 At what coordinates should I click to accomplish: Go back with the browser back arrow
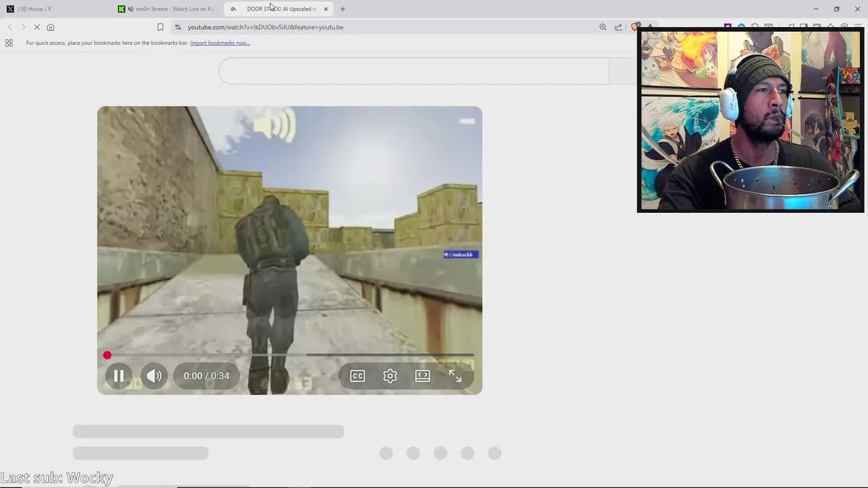coord(9,27)
